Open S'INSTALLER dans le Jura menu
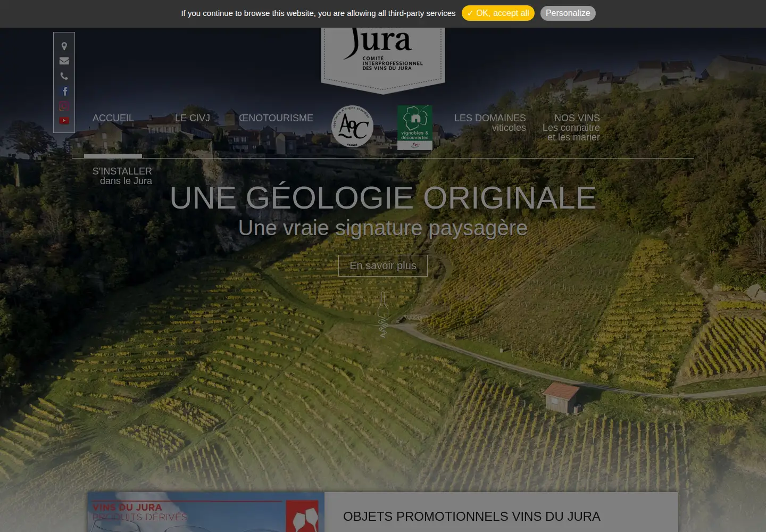The image size is (766, 532). click(122, 176)
